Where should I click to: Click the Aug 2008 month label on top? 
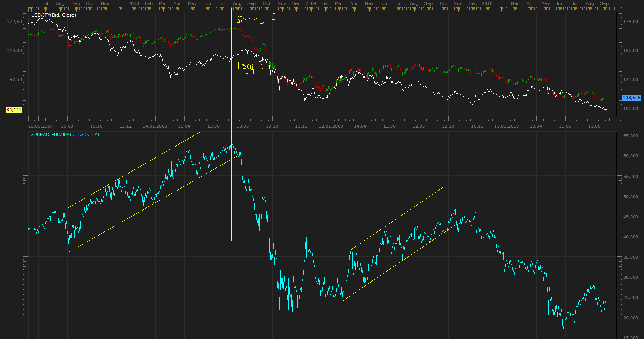[x=237, y=3]
